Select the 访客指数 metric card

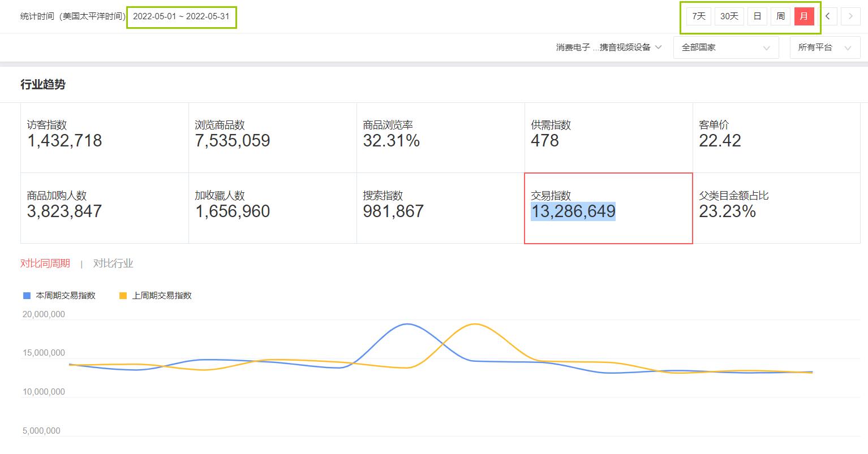[x=105, y=137]
